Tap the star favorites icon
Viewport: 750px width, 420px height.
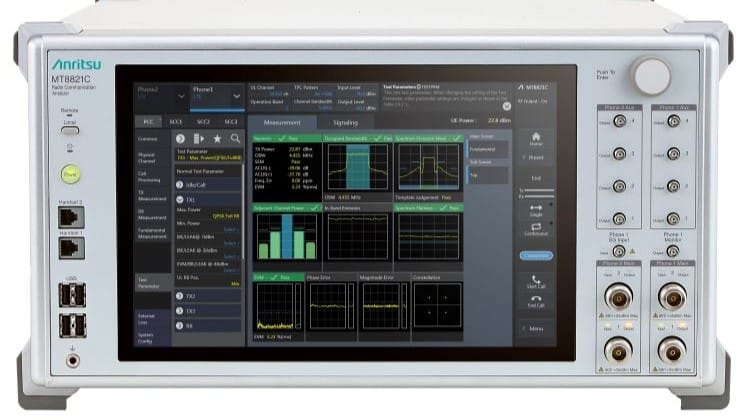(x=217, y=139)
